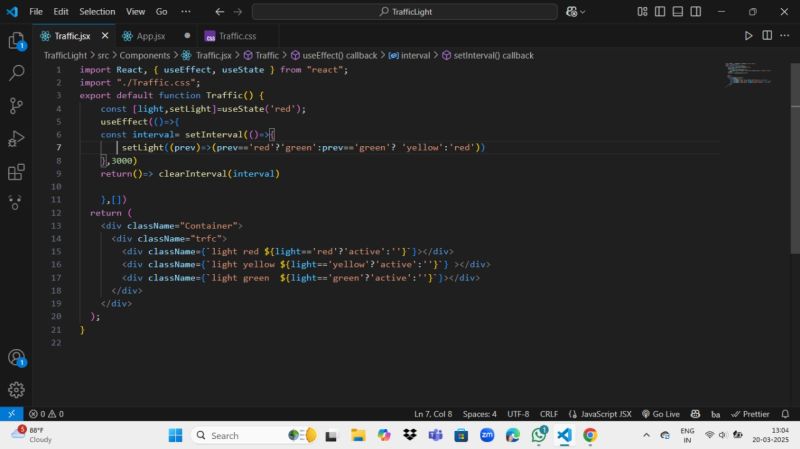Click the TrafficLight command center search
Viewport: 800px width, 449px height.
click(x=405, y=12)
